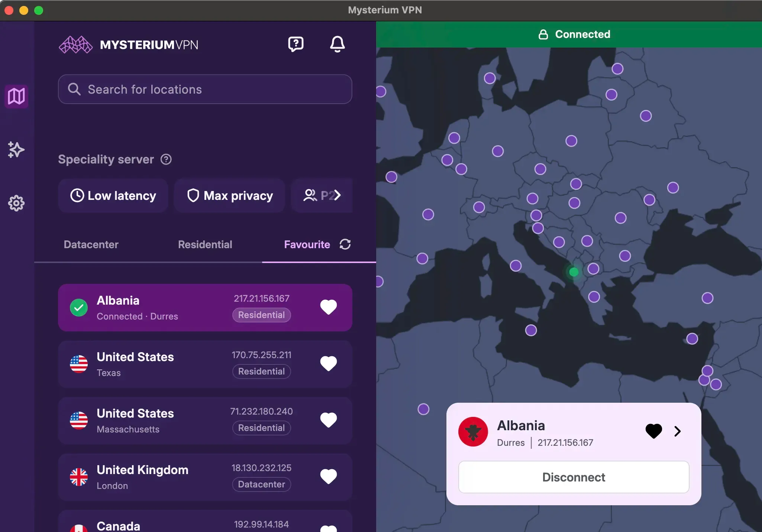This screenshot has height=532, width=762.
Task: Disconnect from Albania VPN
Action: (x=574, y=477)
